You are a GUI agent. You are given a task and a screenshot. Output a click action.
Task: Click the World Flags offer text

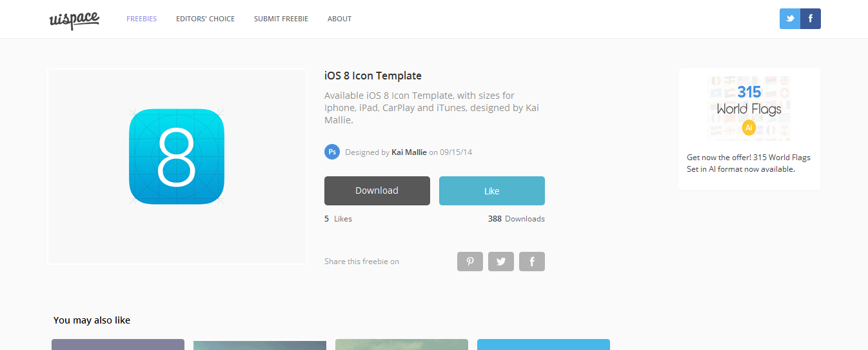[749, 163]
